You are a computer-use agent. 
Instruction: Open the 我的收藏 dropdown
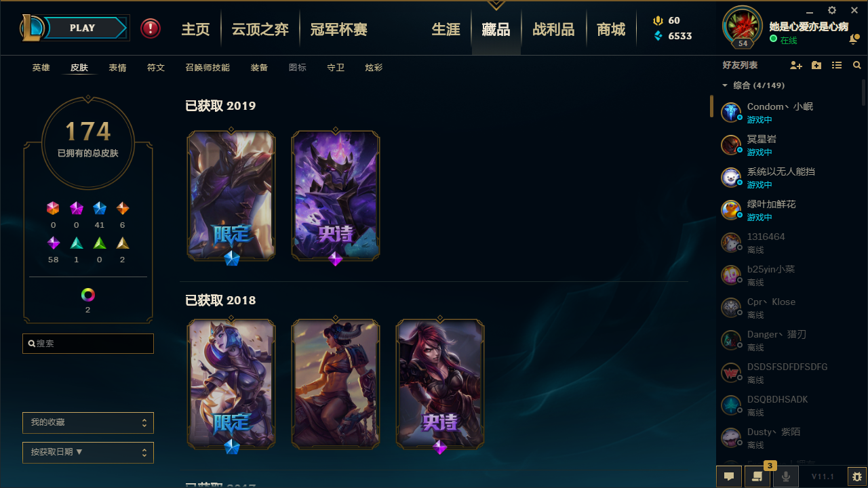[x=88, y=422]
